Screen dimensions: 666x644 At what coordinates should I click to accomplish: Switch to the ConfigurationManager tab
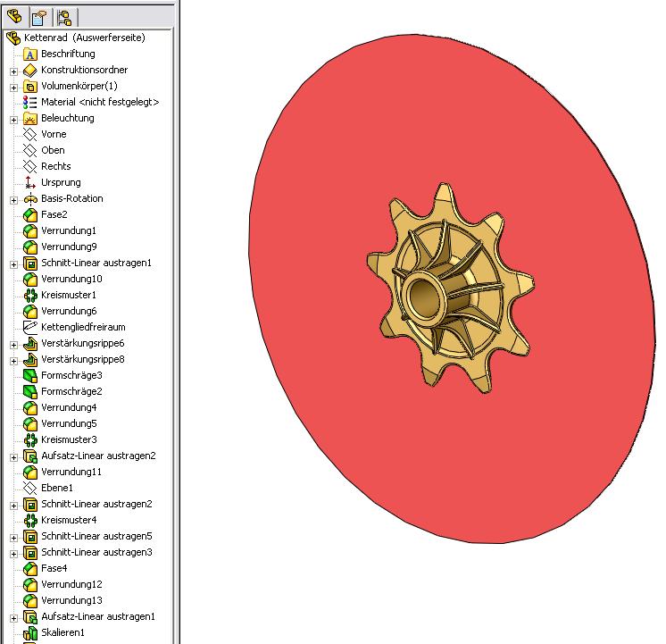pyautogui.click(x=64, y=18)
